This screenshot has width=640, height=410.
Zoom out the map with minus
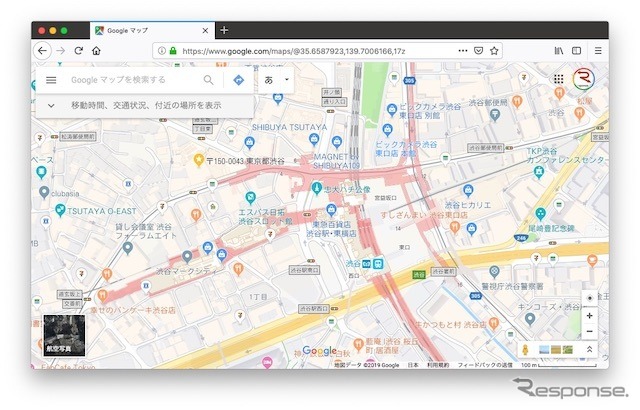589,332
